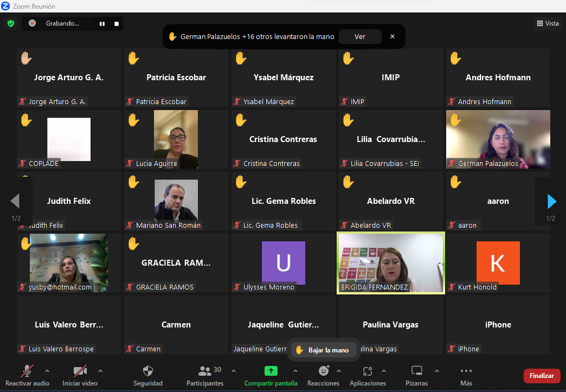
Task: Open the Vista layout menu
Action: coord(548,23)
